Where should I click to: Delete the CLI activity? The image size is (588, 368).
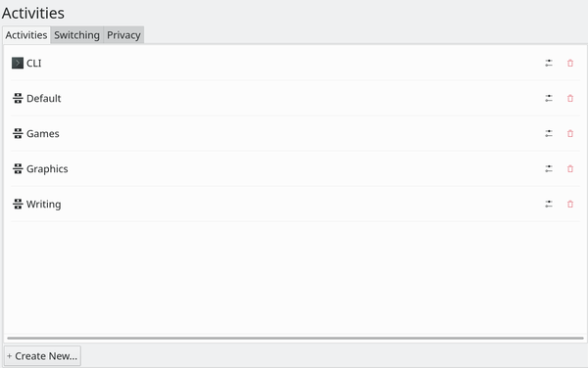coord(570,64)
